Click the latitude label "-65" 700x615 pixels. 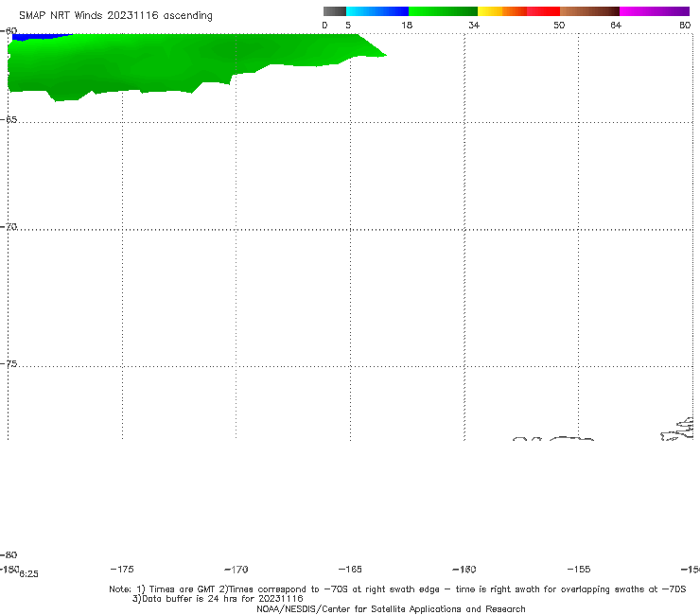[x=9, y=120]
